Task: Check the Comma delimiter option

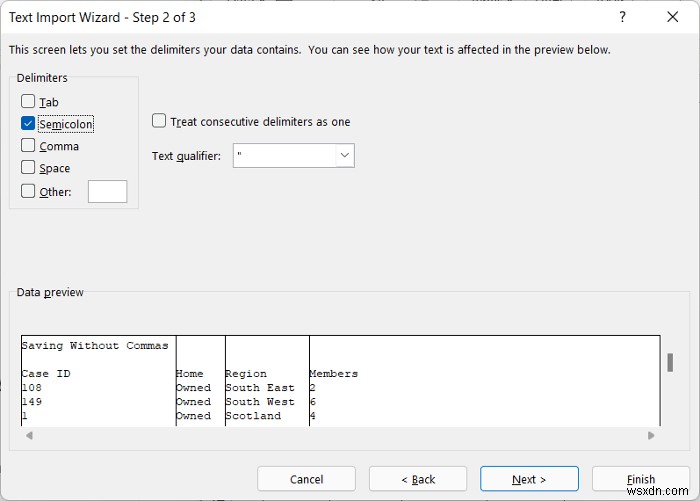Action: tap(28, 145)
